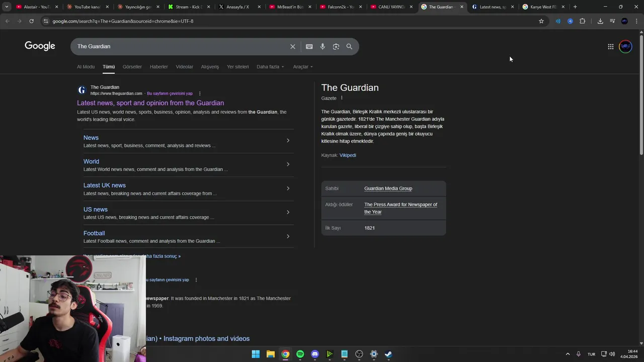Bookmark this page with star icon
Image resolution: width=644 pixels, height=362 pixels.
pyautogui.click(x=541, y=21)
